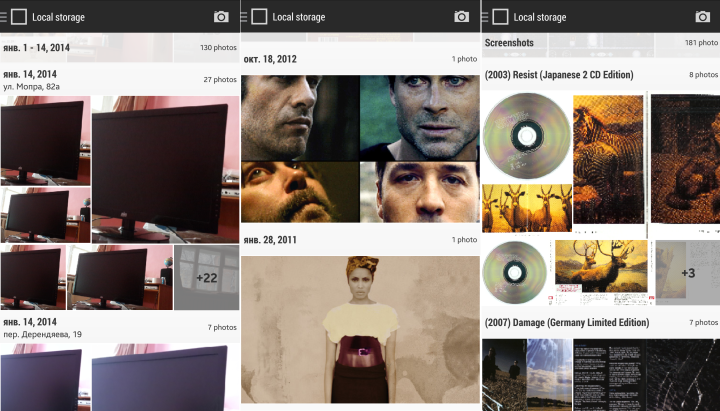Viewport: 720px width, 411px height.
Task: Open the (2007) Damage album header
Action: coord(601,322)
